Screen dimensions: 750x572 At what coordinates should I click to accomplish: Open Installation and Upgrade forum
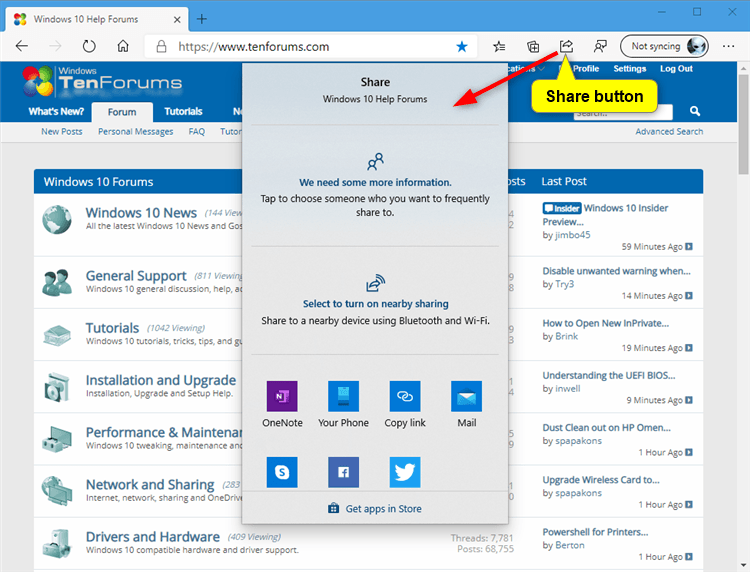pyautogui.click(x=161, y=380)
